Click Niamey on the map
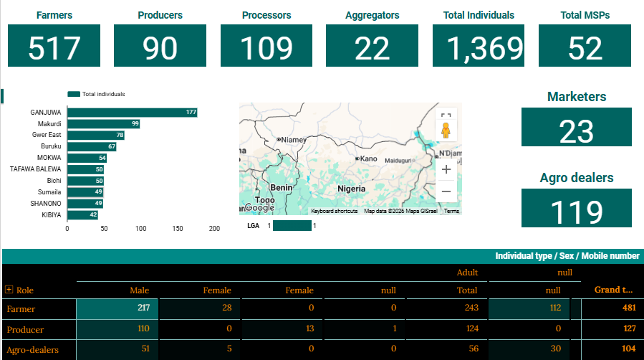 293,140
